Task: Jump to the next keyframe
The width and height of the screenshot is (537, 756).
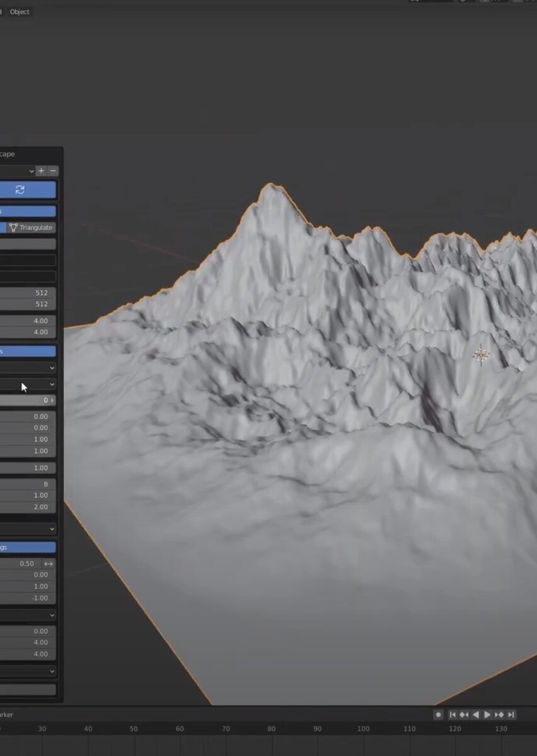Action: (499, 714)
